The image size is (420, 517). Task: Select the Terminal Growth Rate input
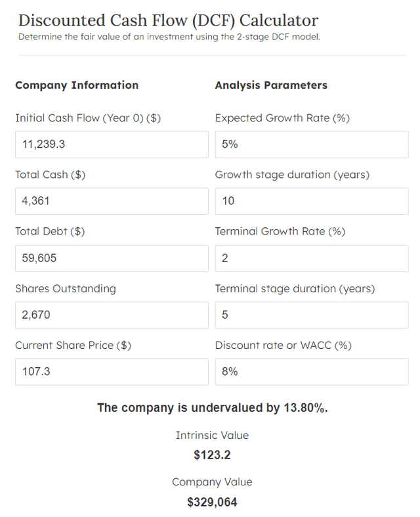coord(311,258)
